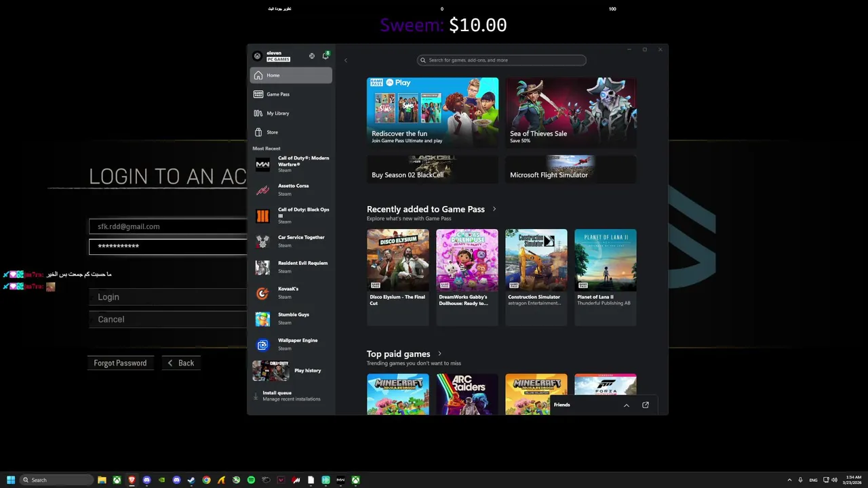Open Store in the Xbox sidebar
Viewport: 868px width, 488px height.
[291, 132]
